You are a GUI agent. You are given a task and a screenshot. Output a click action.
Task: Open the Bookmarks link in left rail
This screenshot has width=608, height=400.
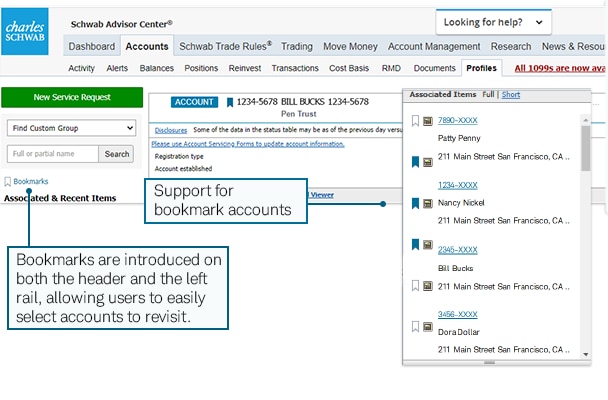[31, 181]
